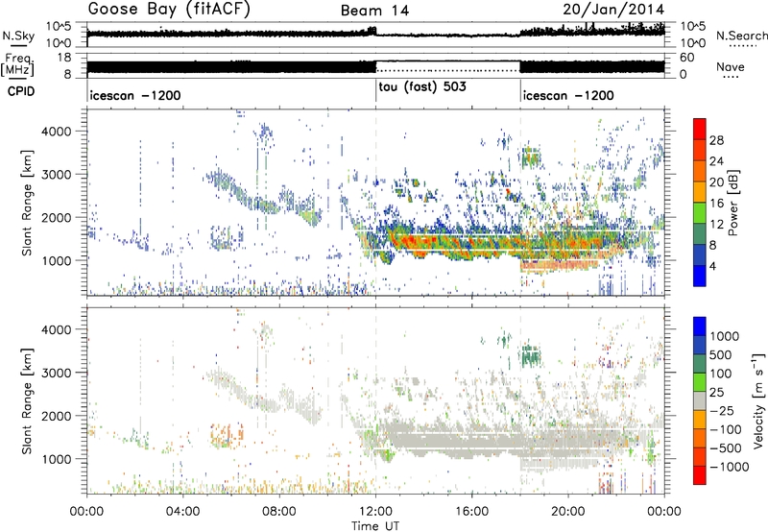This screenshot has height=532, width=768.
Task: Click the 'Nave' legend label
Action: pyautogui.click(x=731, y=66)
